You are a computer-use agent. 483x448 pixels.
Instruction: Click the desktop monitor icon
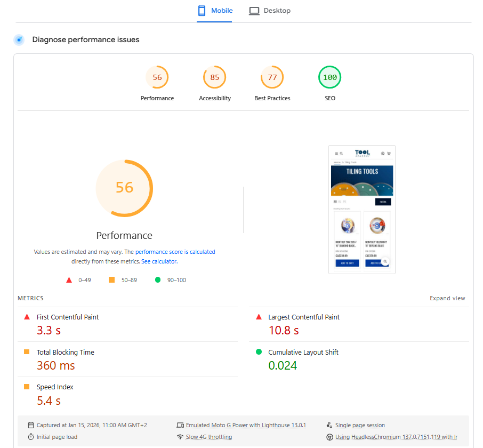coord(254,11)
